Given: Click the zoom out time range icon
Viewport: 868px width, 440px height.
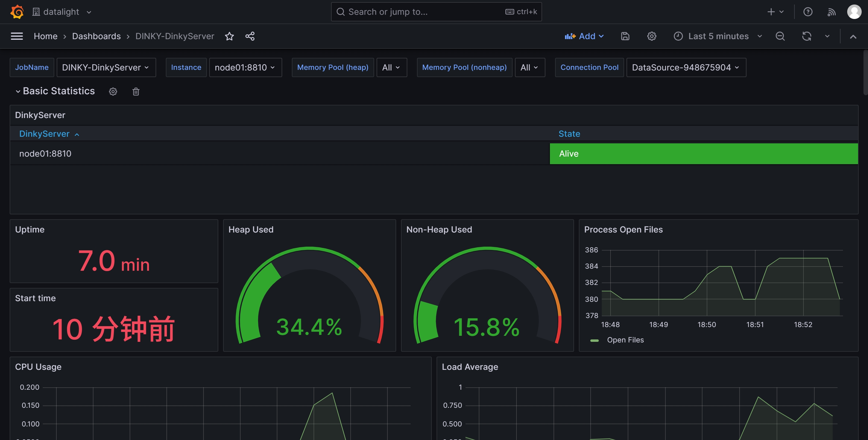Looking at the screenshot, I should pyautogui.click(x=780, y=36).
